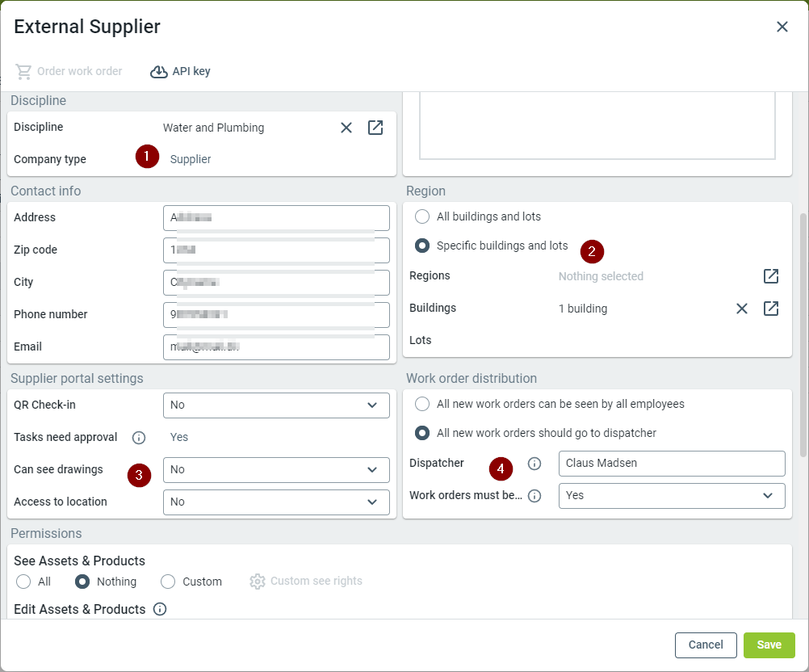Expand the Access to location dropdown

pyautogui.click(x=276, y=502)
